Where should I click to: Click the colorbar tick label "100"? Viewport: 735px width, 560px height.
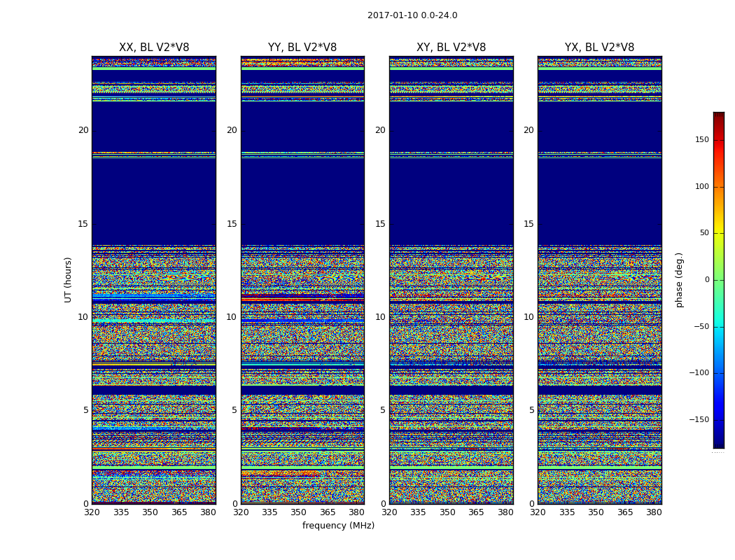(x=702, y=186)
